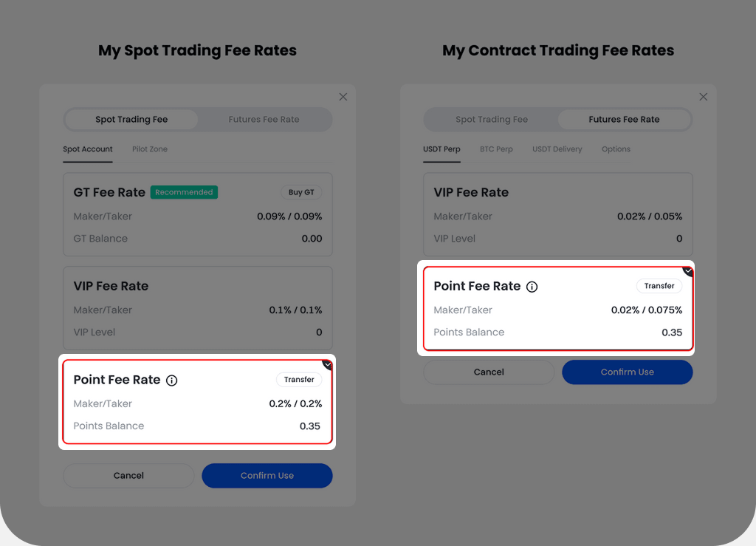This screenshot has width=756, height=546.
Task: Open the Pilot Zone tab
Action: 150,149
